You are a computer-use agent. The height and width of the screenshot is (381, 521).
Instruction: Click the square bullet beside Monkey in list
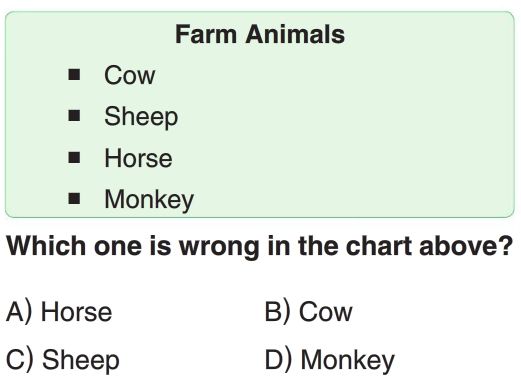click(74, 198)
